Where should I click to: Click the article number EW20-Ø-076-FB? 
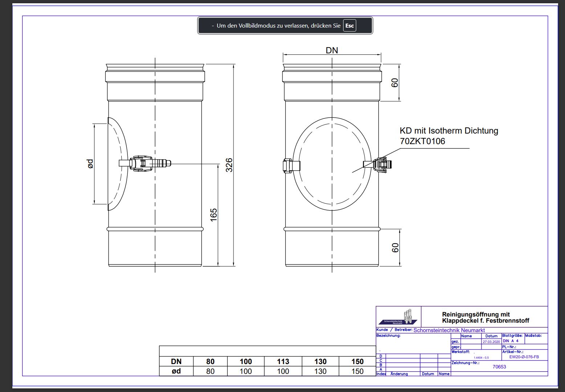(x=524, y=357)
